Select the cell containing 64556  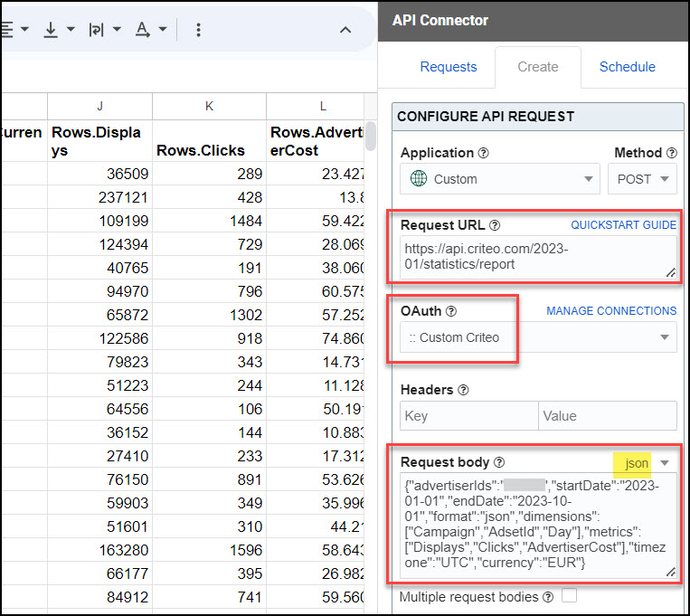click(x=99, y=409)
